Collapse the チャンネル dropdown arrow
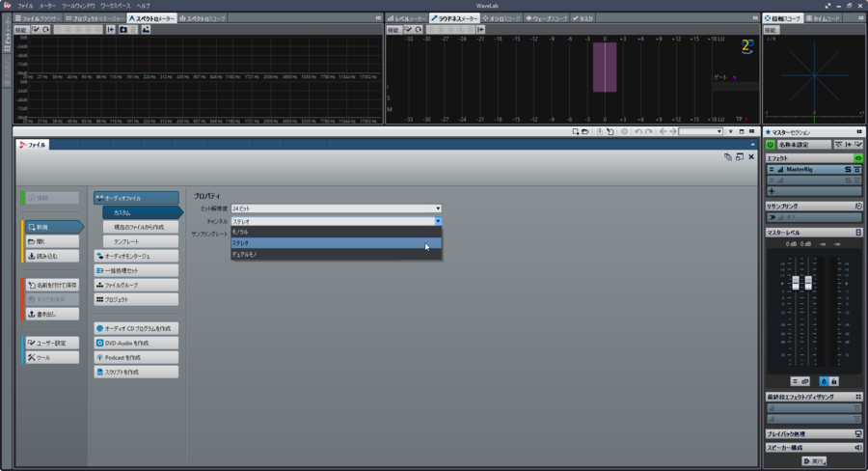 point(438,221)
